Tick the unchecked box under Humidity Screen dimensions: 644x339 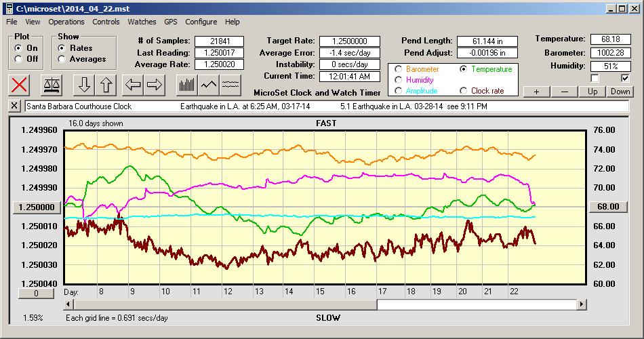pos(595,78)
